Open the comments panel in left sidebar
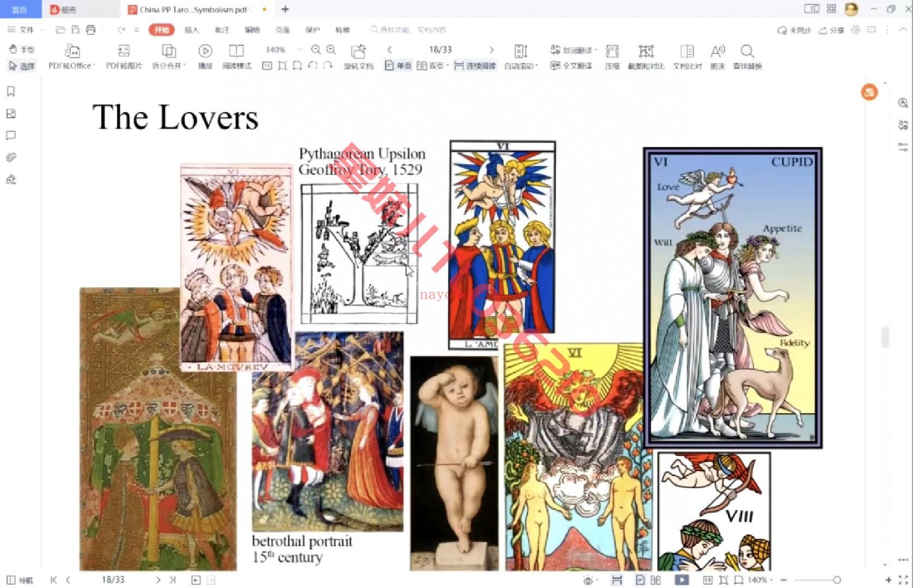Screen dimensions: 913x588 (x=11, y=135)
